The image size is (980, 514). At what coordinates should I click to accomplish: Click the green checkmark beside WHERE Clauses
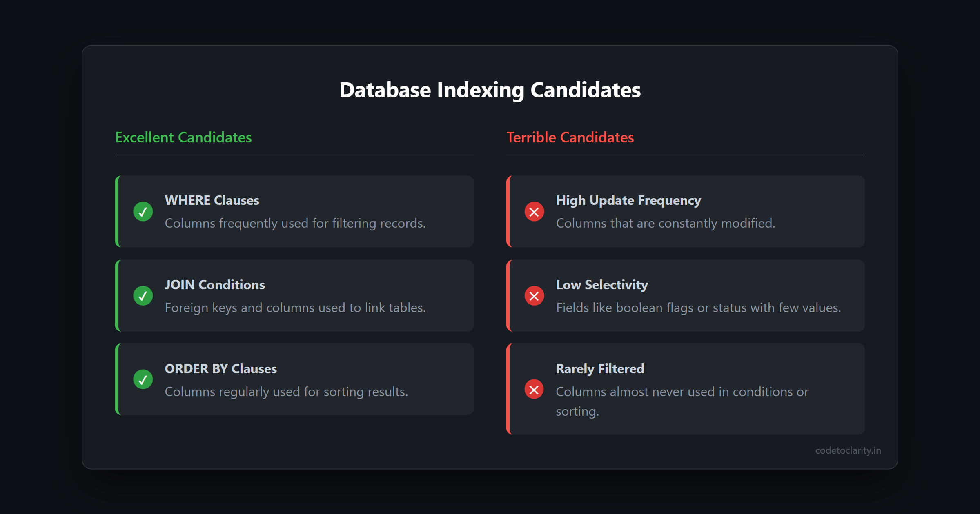point(143,212)
